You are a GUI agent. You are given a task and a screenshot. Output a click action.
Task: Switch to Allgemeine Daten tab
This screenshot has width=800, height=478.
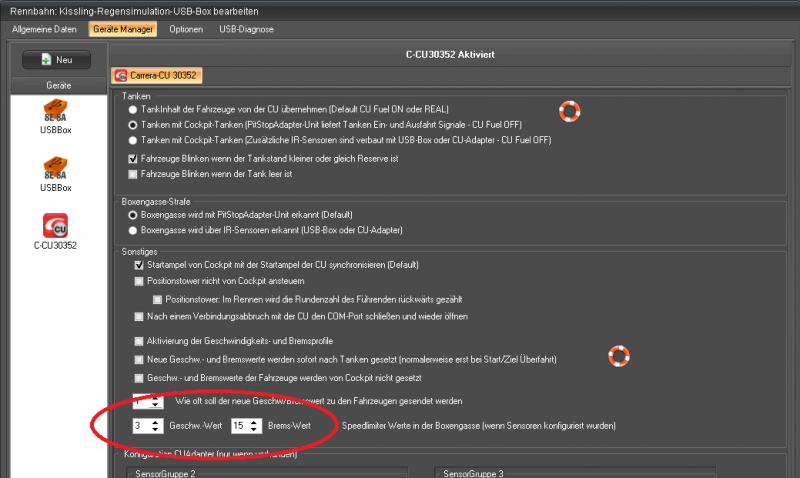coord(44,30)
